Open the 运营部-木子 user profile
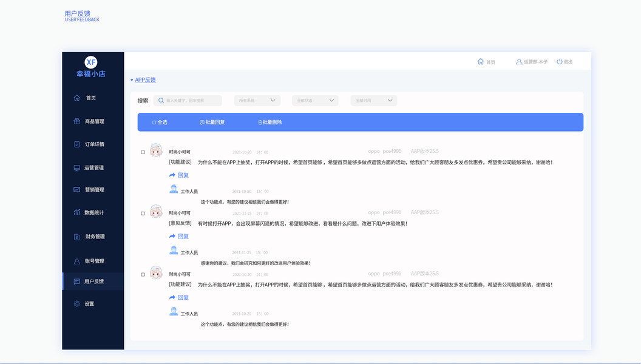The height and width of the screenshot is (364, 641). click(531, 62)
